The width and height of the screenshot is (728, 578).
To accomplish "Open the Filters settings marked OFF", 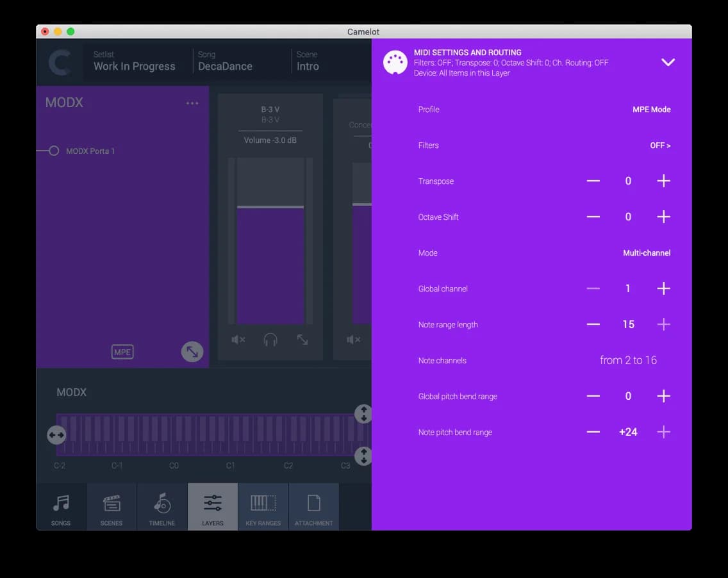I will 660,145.
